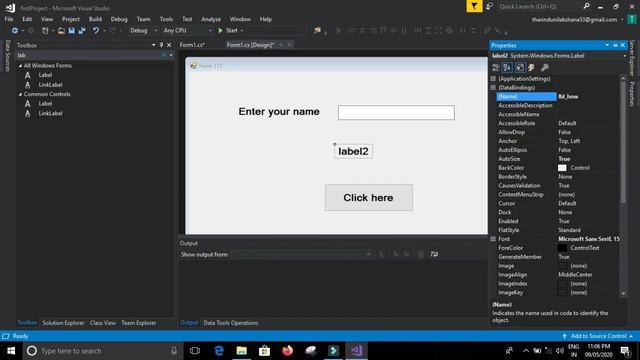Click the Windows Start button
Screen dimensions: 640x360
tap(11, 351)
